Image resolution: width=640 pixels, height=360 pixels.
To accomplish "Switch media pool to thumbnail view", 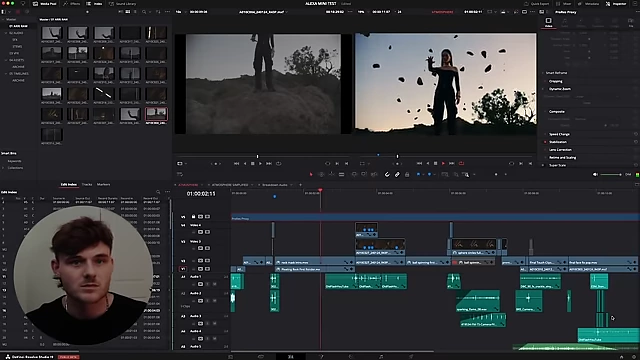I will pos(128,12).
